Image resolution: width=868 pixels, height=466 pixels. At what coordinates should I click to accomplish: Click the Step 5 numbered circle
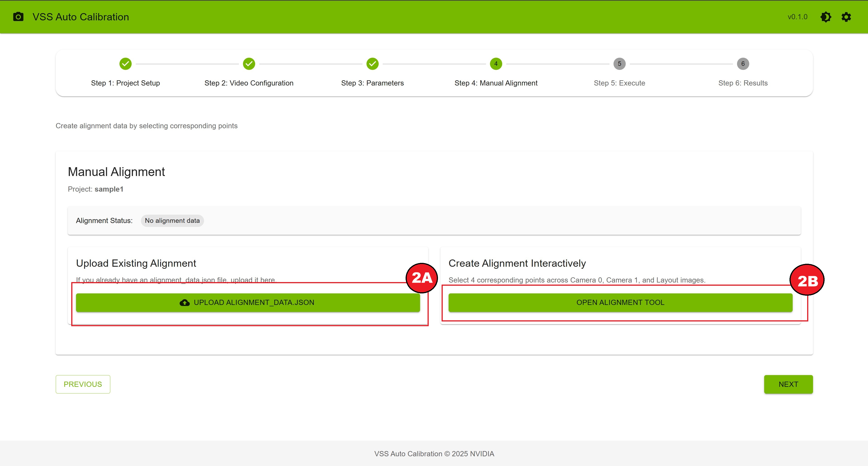[x=619, y=64]
